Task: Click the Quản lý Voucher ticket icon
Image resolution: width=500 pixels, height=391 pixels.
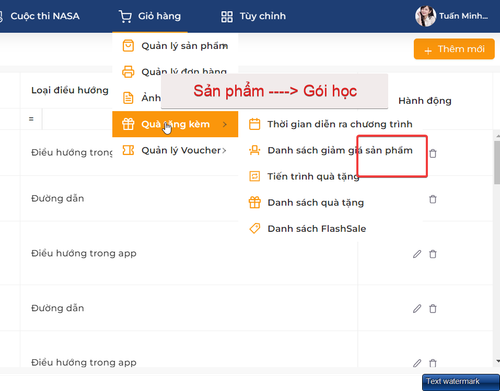Action: click(128, 150)
